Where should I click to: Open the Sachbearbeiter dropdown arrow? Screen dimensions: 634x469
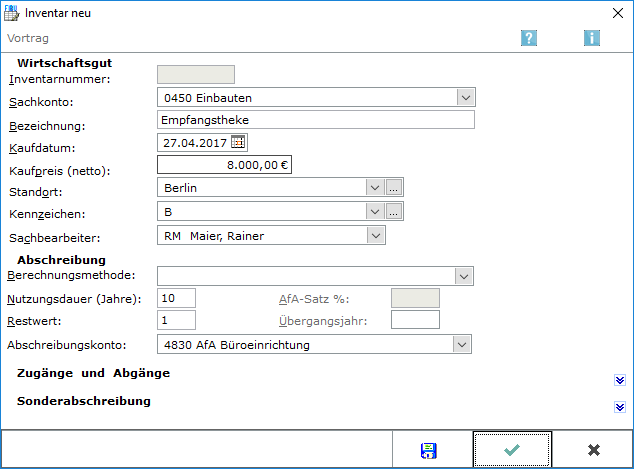click(x=376, y=235)
